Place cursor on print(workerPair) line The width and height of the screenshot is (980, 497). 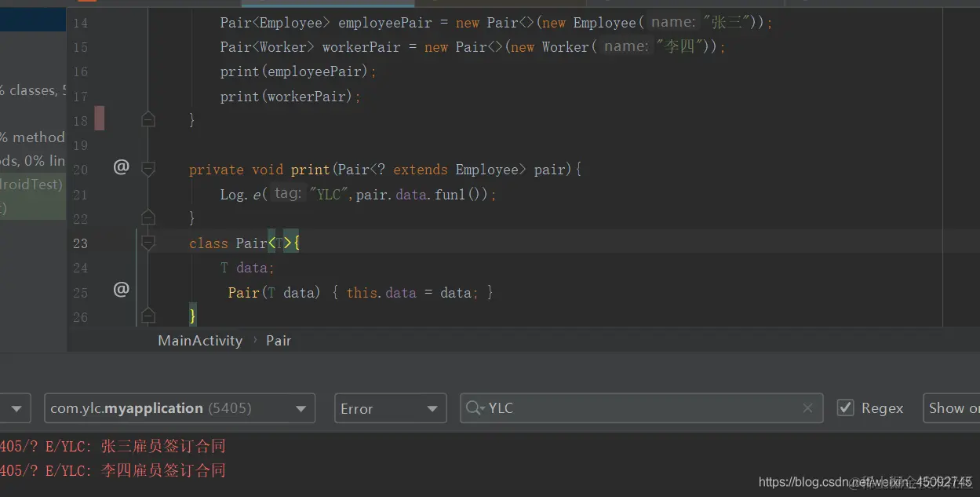290,97
